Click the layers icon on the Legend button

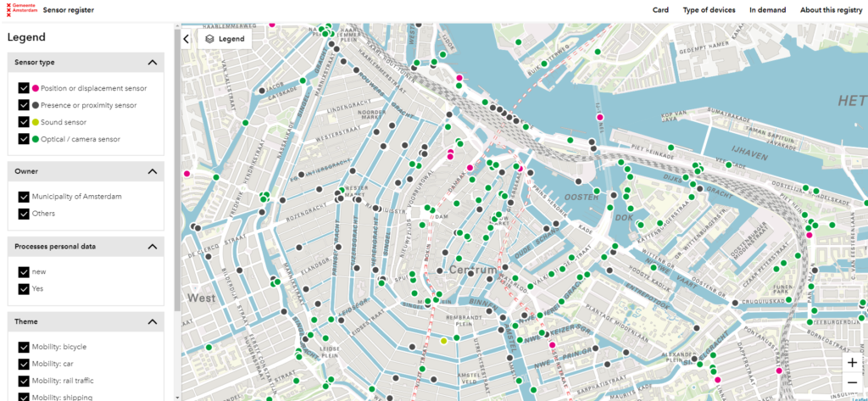coord(209,38)
